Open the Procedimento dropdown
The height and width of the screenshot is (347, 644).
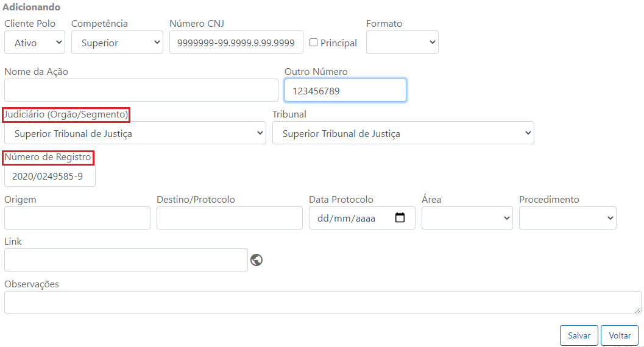click(568, 218)
